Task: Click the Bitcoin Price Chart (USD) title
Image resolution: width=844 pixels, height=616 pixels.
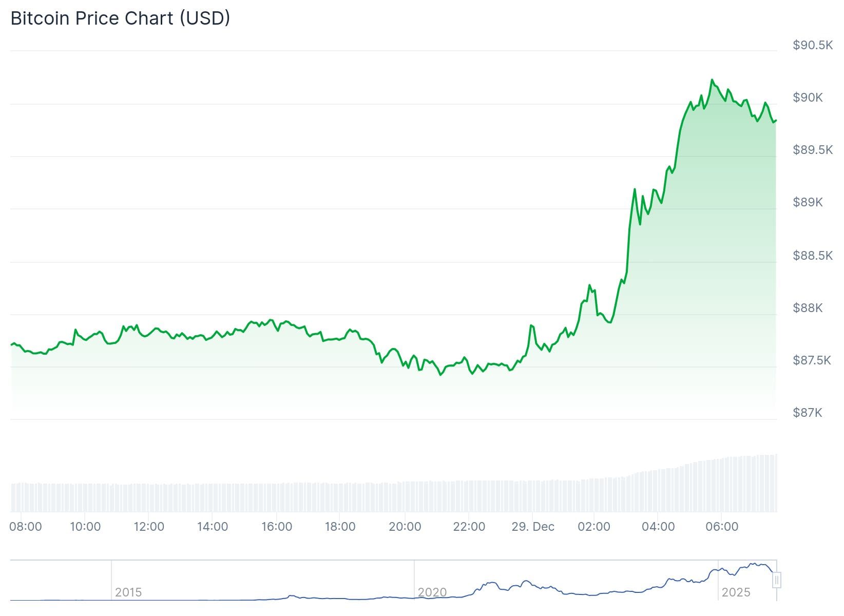Action: pos(120,18)
